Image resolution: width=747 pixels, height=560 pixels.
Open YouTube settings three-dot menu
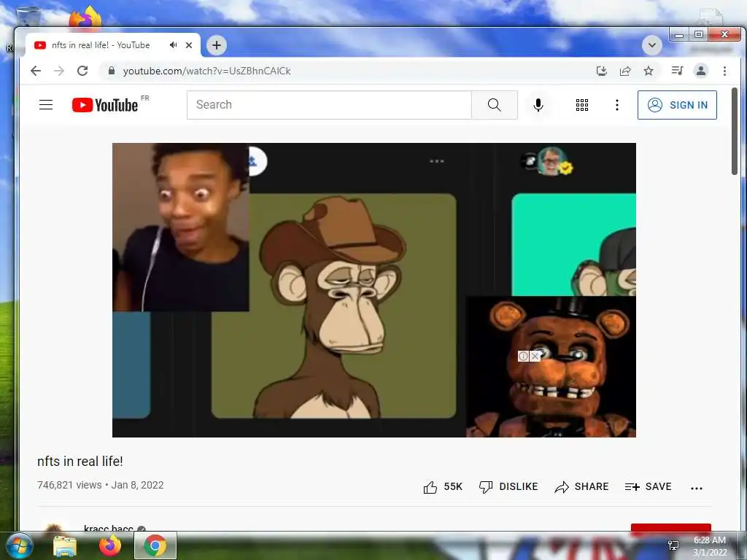pos(617,105)
